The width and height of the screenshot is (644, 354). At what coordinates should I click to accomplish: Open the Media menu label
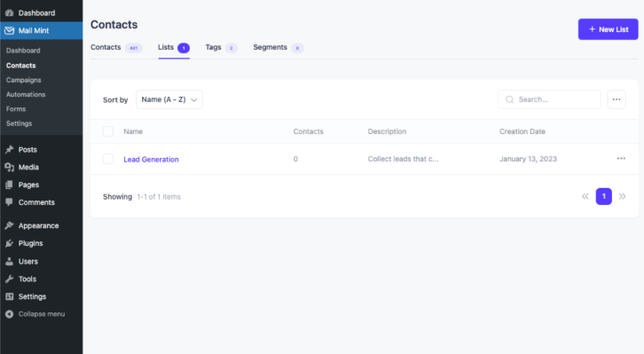tap(28, 167)
